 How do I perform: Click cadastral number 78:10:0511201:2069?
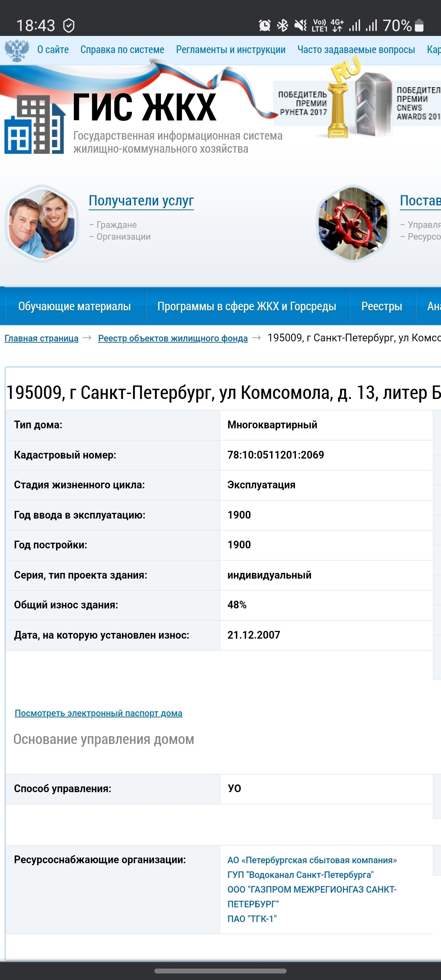(x=276, y=455)
